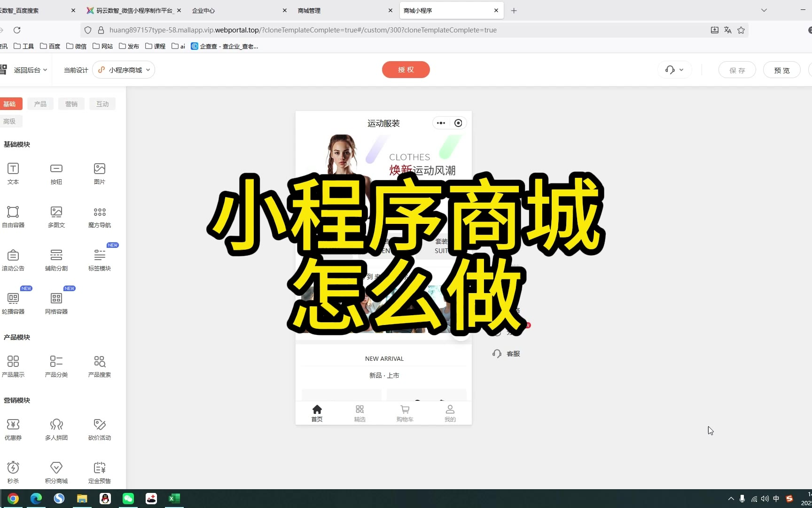Open the 互动 module tab
This screenshot has height=508, width=812.
[x=102, y=104]
